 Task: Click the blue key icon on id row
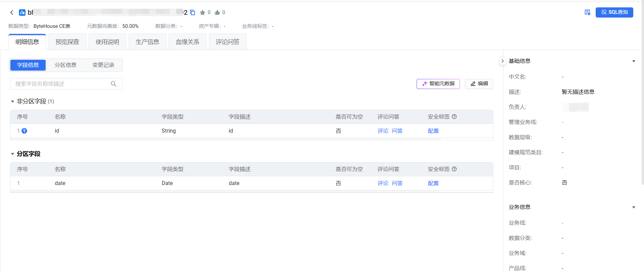(24, 131)
